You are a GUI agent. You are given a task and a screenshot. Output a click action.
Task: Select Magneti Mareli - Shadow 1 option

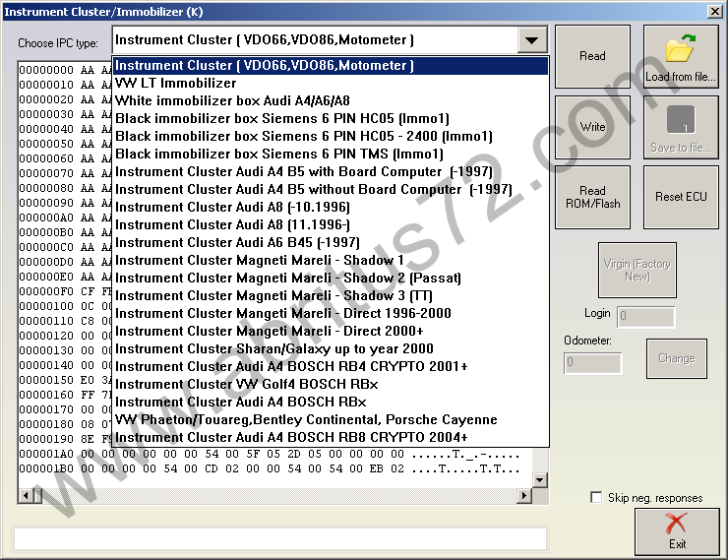pos(331,260)
